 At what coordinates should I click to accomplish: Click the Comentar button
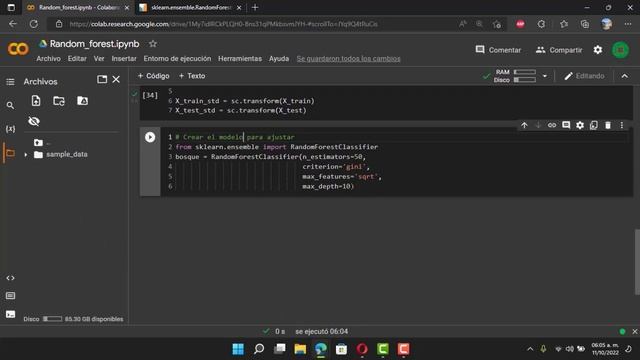[498, 50]
